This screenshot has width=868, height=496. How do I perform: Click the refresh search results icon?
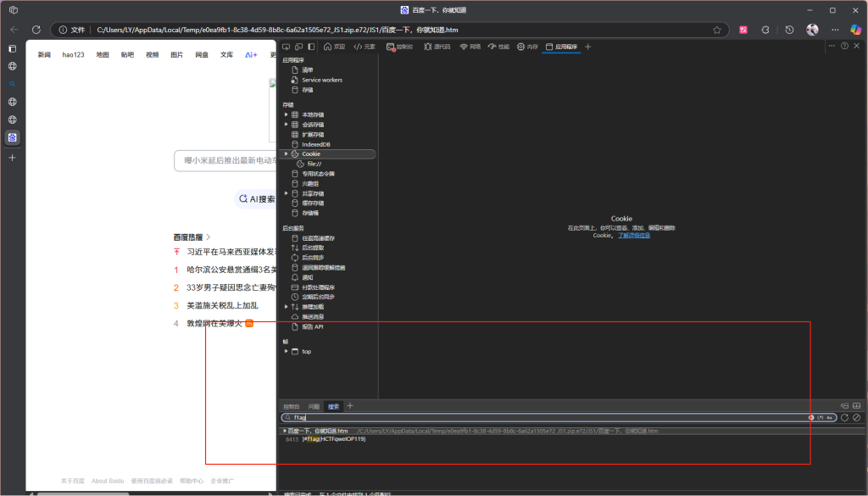coord(844,417)
